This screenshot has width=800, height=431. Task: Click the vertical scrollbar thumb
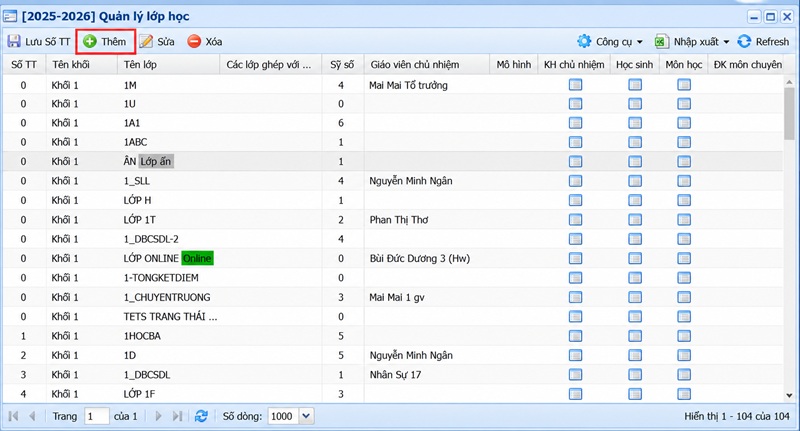(789, 113)
